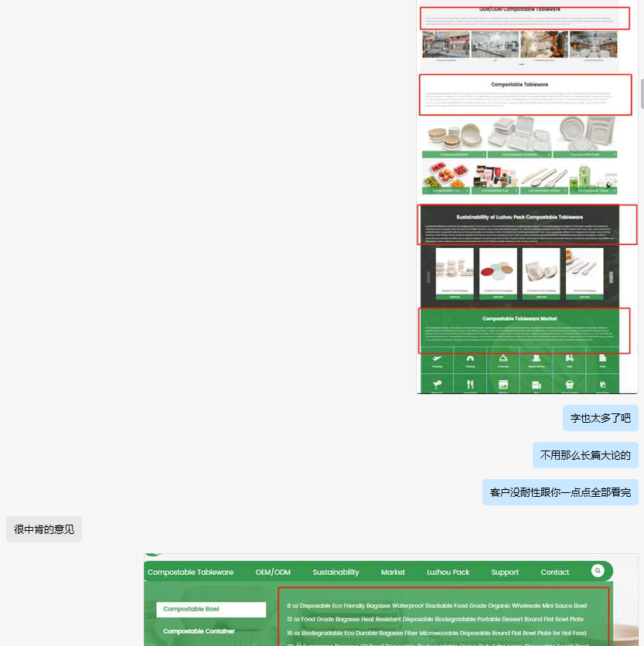644x646 pixels.
Task: Select the food cloche icon in the Market grid
Action: pyautogui.click(x=503, y=359)
